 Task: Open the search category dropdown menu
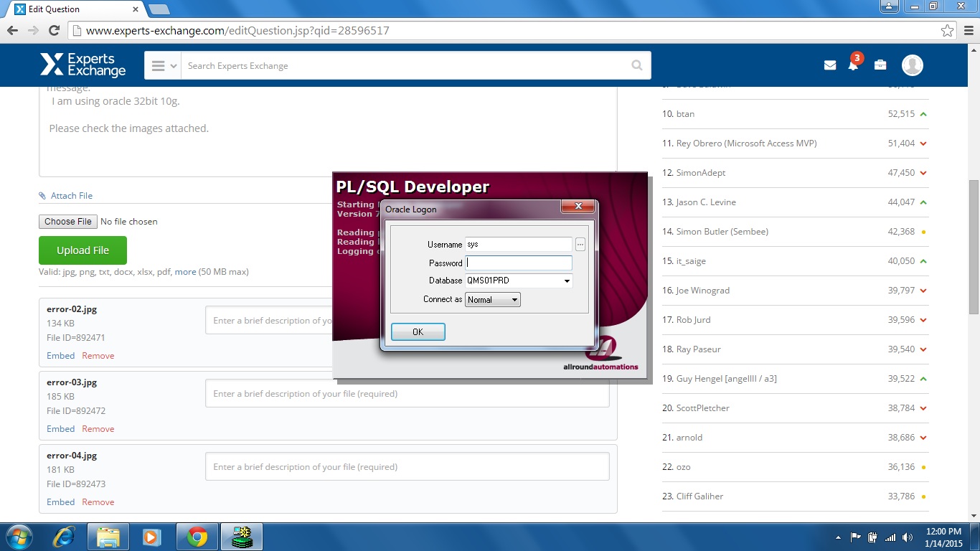coord(163,65)
